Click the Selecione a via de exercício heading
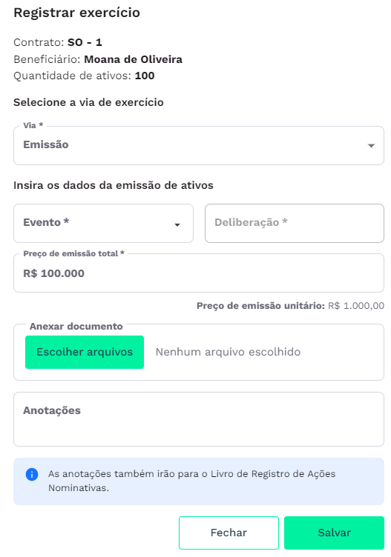Viewport: 391px width, 557px height. 88,103
